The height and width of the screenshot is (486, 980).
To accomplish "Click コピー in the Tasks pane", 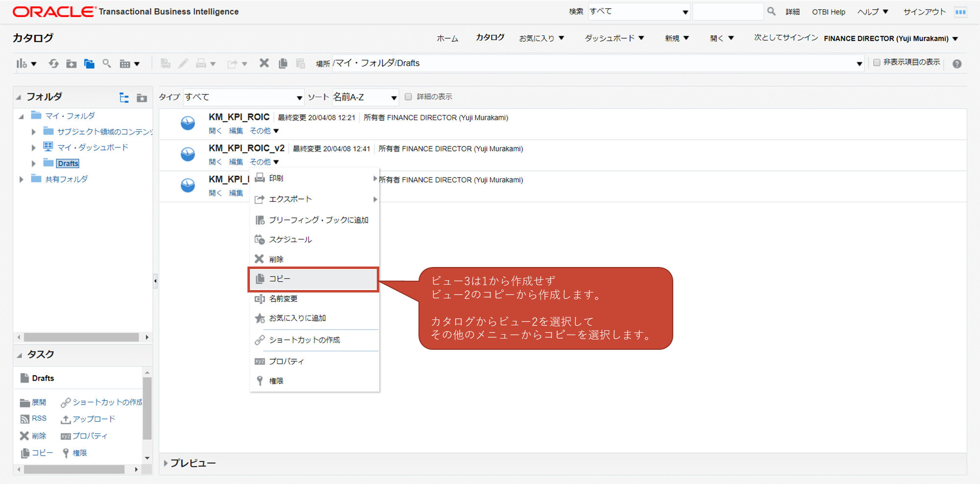I will coord(37,453).
